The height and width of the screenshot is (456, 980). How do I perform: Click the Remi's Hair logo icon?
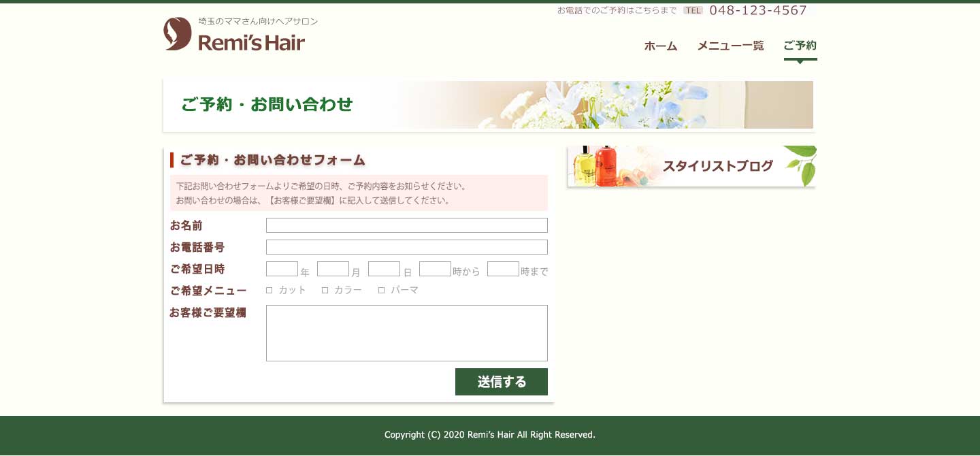click(178, 34)
